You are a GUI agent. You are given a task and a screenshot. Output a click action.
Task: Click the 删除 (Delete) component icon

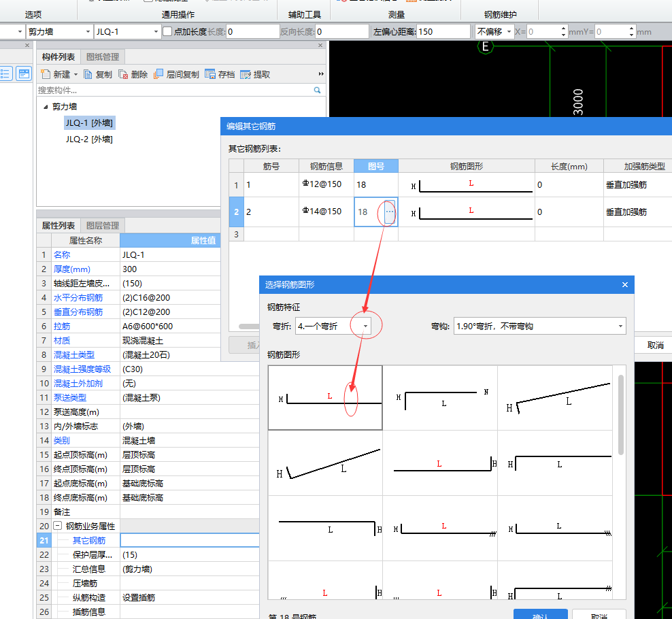pos(123,74)
